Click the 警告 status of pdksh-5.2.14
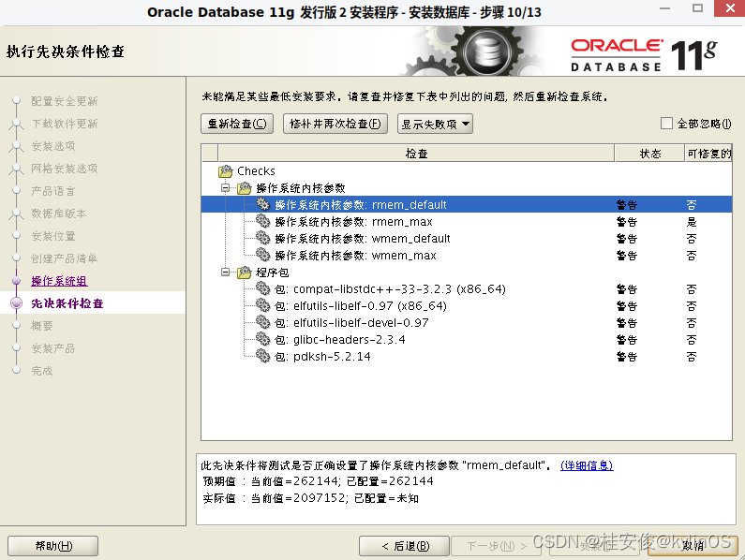Screen dimensions: 745x560 pos(627,356)
